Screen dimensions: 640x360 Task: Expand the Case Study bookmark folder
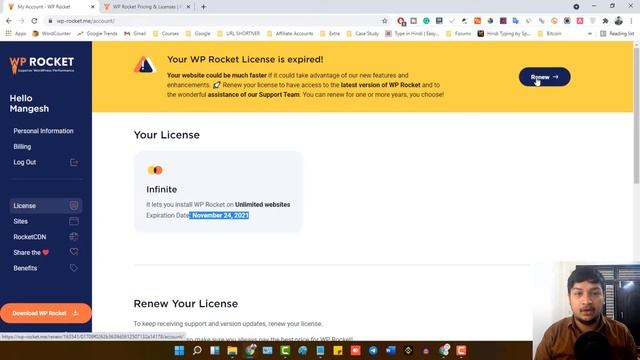(x=362, y=33)
